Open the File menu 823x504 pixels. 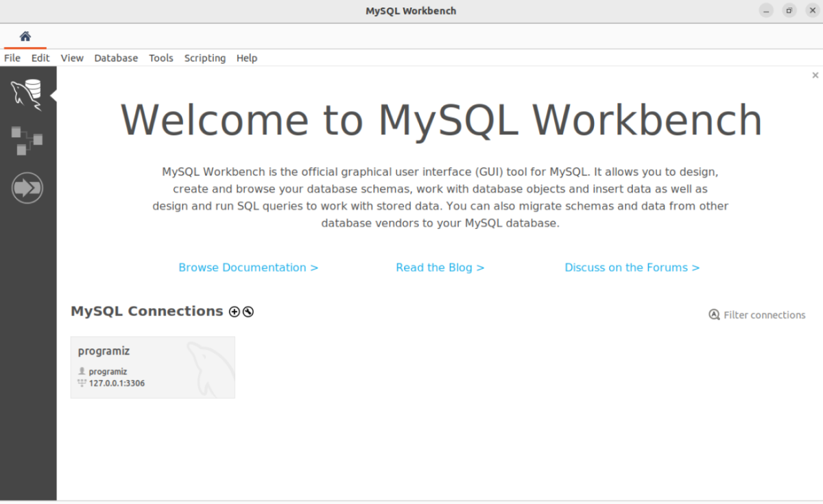[x=12, y=58]
